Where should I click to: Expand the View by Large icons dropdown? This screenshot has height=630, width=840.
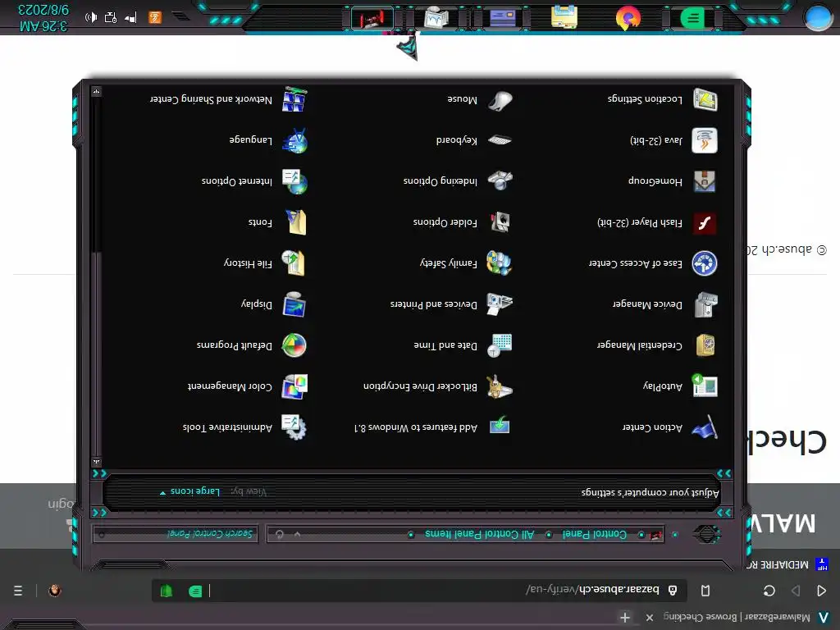tap(190, 491)
